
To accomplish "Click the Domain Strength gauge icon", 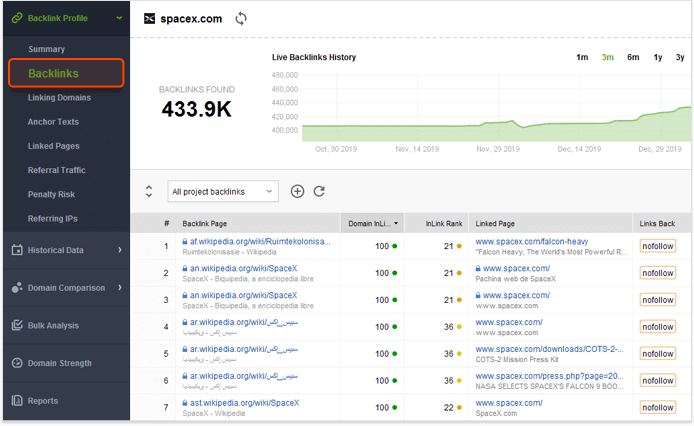I will [17, 363].
